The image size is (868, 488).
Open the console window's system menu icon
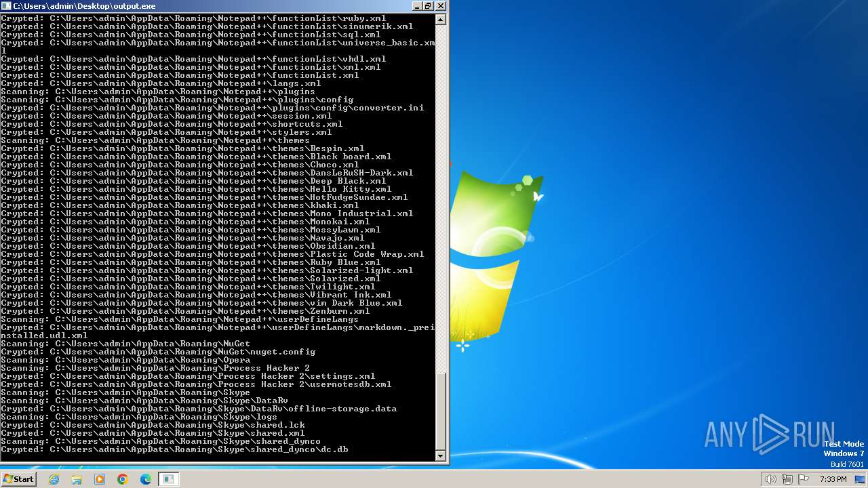6,6
